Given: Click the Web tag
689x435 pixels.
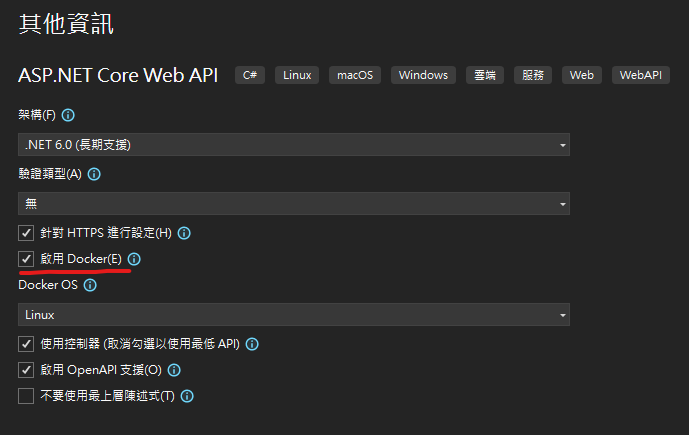Looking at the screenshot, I should (582, 75).
